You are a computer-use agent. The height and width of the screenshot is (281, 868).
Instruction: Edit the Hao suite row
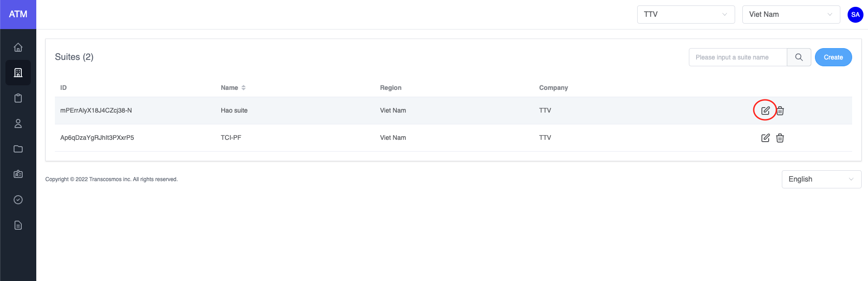pos(765,110)
